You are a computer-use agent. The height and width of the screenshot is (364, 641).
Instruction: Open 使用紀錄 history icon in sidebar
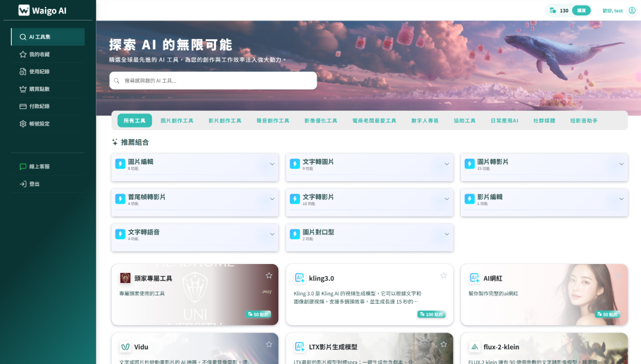click(x=23, y=72)
